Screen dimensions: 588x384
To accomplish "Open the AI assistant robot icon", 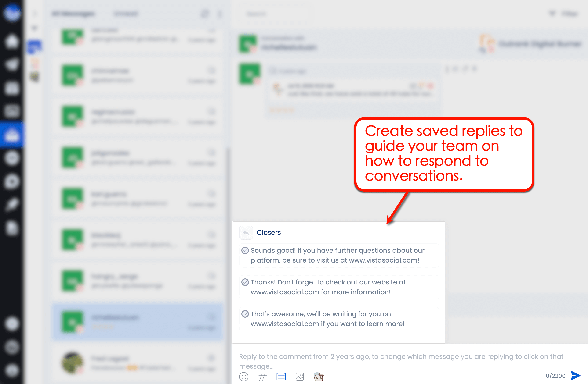I will [319, 377].
